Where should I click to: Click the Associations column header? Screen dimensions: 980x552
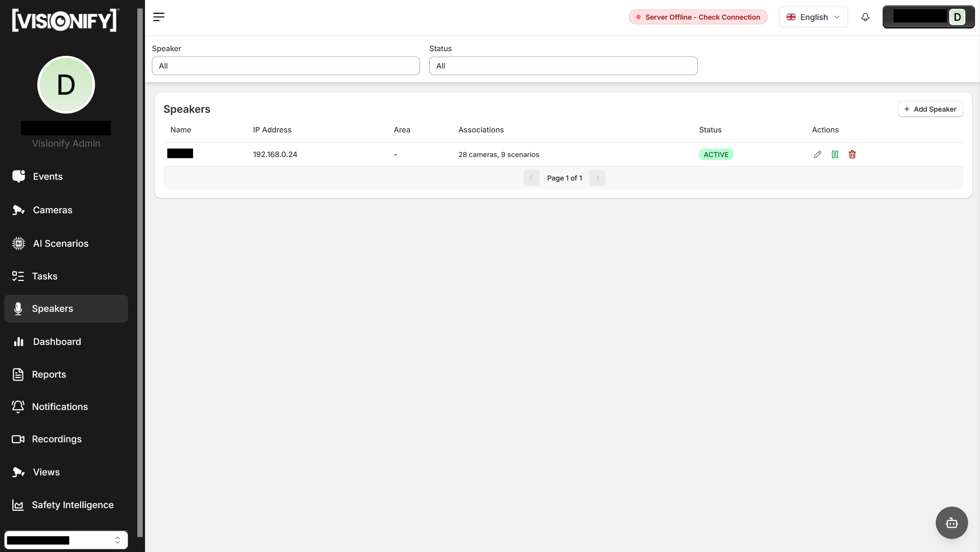(481, 130)
